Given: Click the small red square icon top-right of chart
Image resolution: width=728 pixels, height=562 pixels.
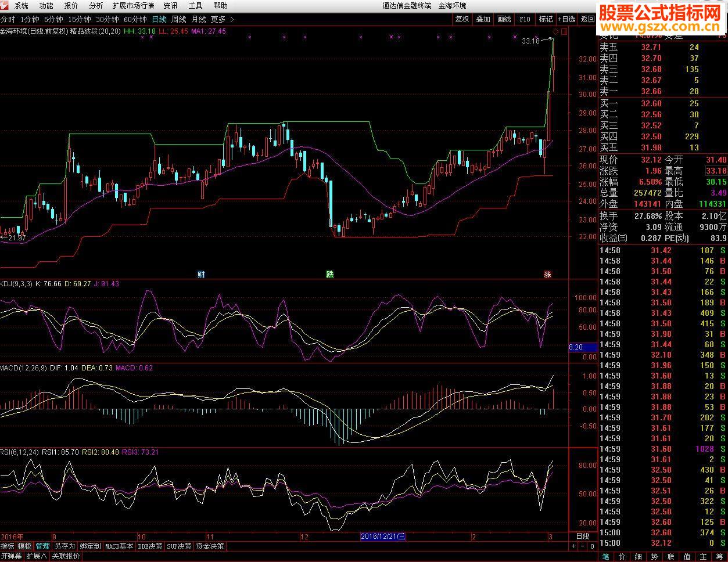Looking at the screenshot, I should click(564, 31).
